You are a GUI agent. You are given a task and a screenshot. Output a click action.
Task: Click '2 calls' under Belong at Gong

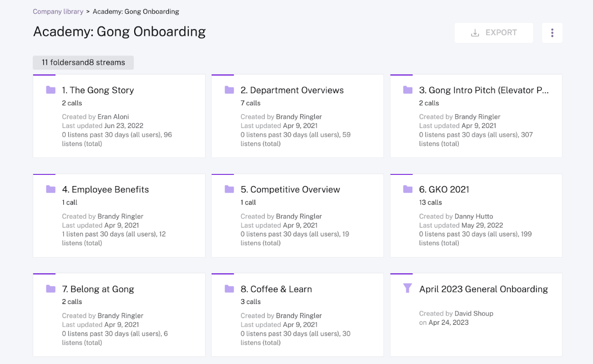tap(72, 302)
